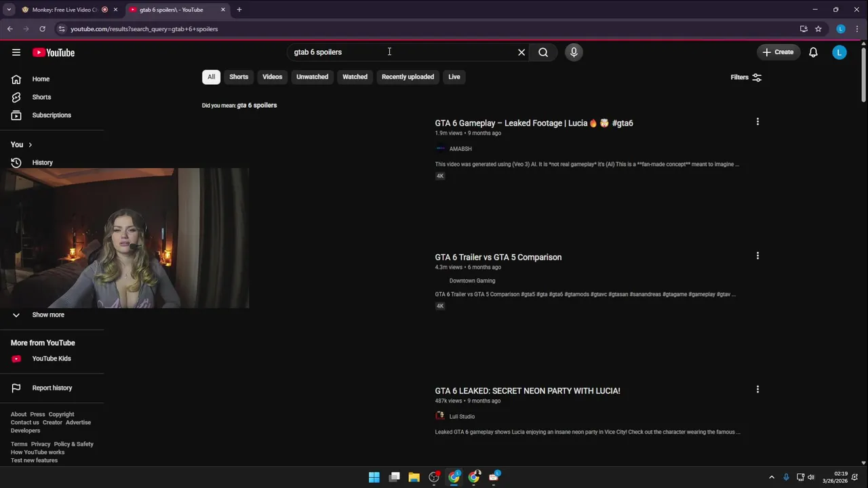
Task: Select the Shorts filter chip
Action: point(239,77)
